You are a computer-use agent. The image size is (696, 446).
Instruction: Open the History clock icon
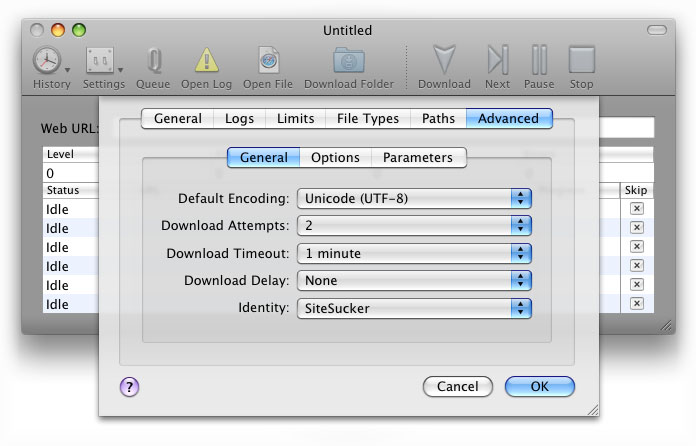tap(47, 61)
